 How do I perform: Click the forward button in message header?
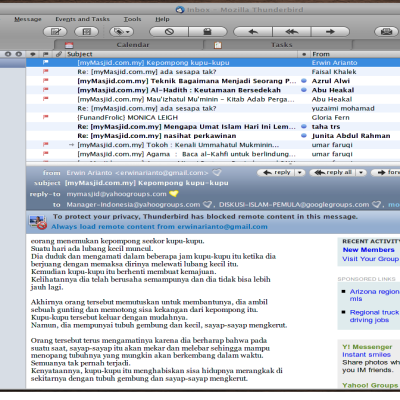coord(386,172)
